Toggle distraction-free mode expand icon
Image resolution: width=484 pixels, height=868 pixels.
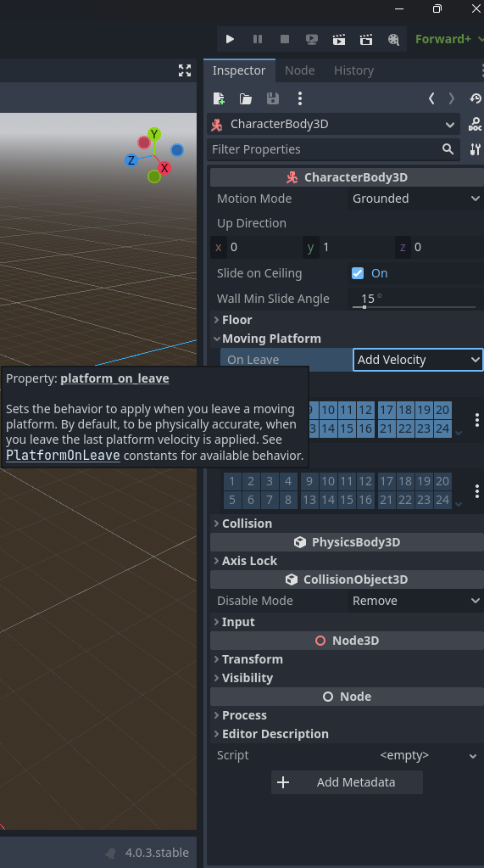coord(185,70)
